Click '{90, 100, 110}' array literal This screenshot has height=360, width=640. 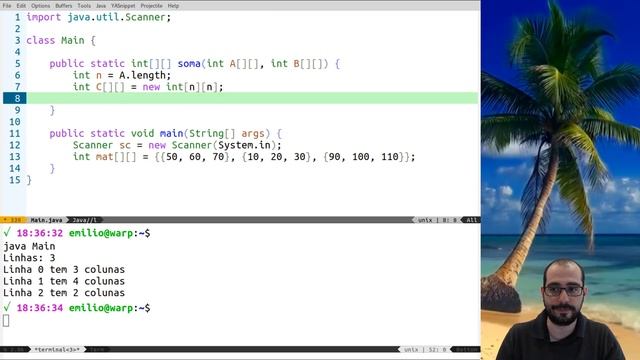click(363, 157)
